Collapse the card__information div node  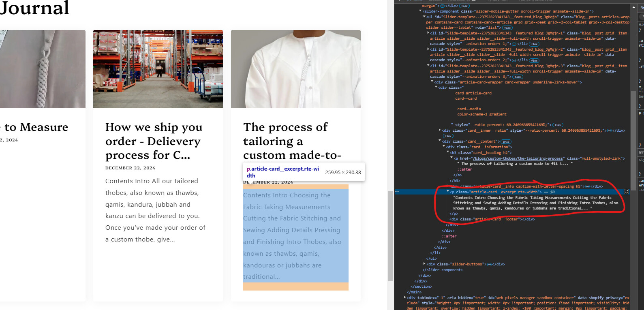tap(444, 147)
